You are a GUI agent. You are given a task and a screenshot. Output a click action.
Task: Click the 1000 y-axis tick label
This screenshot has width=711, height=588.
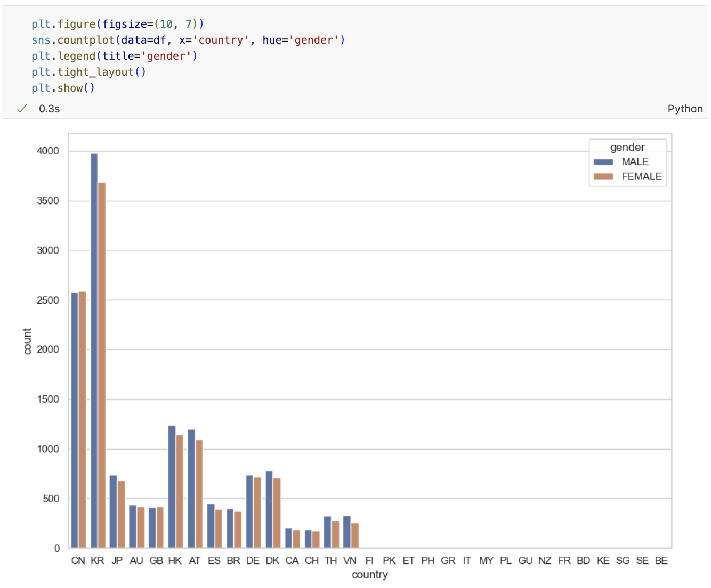[48, 449]
